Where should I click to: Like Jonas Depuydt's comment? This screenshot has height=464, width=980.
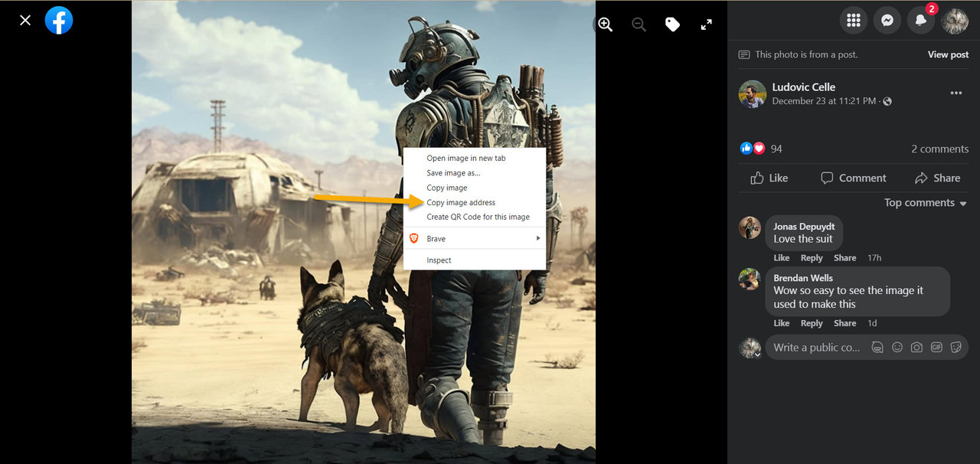coord(781,258)
